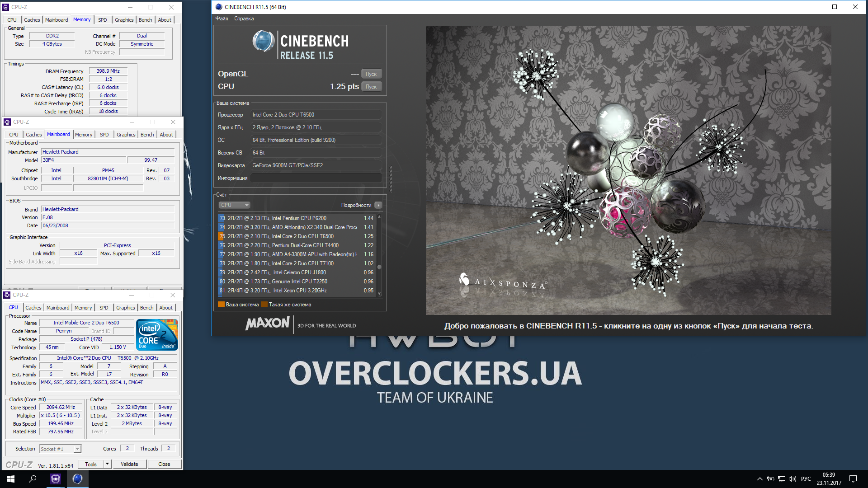Click DRAM Frequency value 398.9 MHz
868x488 pixels.
pos(108,71)
